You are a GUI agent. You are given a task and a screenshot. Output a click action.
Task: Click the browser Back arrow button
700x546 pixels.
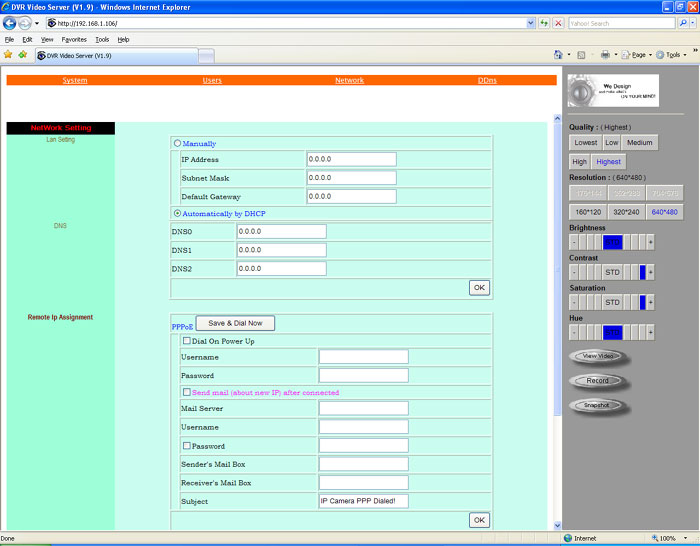11,22
